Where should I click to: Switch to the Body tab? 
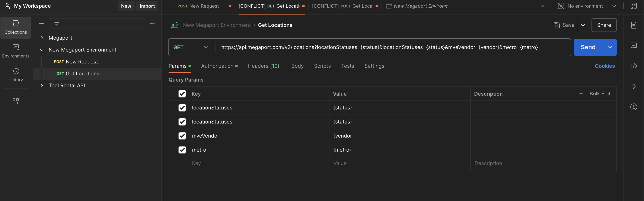click(297, 66)
